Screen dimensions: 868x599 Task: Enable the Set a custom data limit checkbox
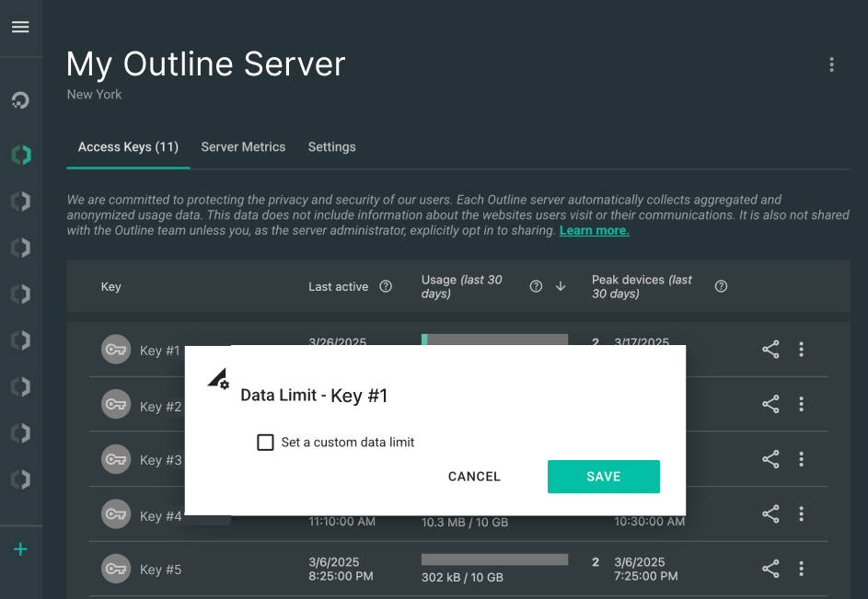pos(265,442)
